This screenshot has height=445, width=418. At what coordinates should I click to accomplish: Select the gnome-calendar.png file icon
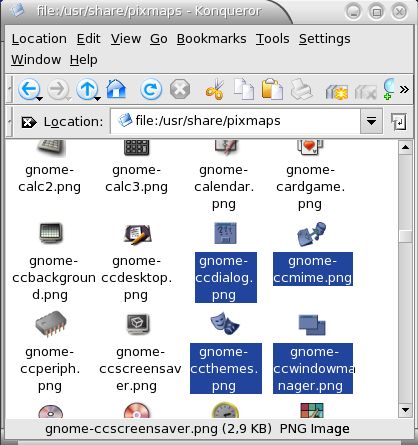[226, 147]
